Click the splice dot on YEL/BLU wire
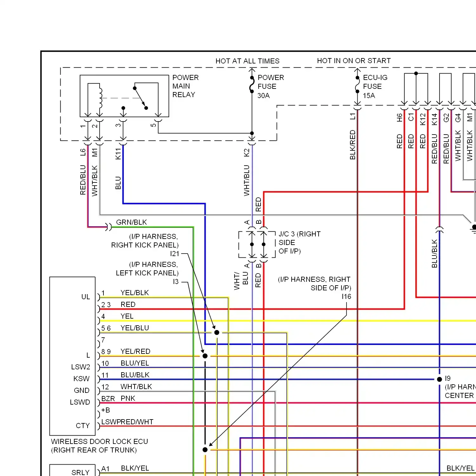This screenshot has width=476, height=476. point(217,333)
